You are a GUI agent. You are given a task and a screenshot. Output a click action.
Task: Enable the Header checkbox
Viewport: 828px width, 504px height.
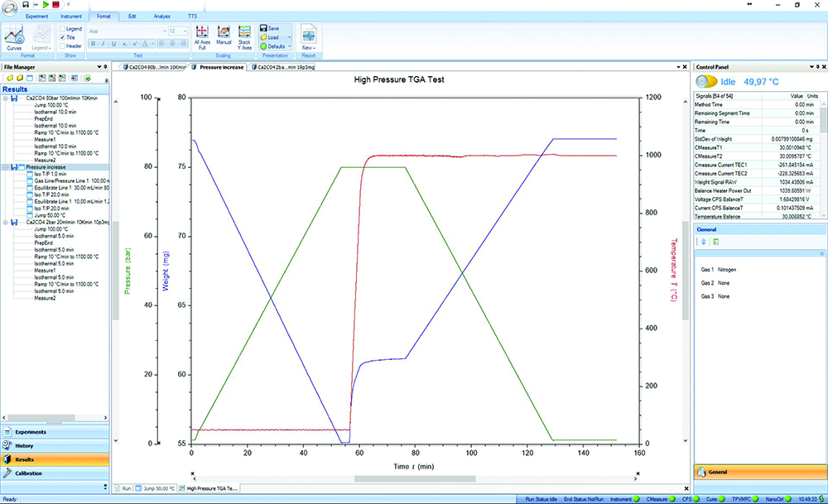pyautogui.click(x=62, y=46)
